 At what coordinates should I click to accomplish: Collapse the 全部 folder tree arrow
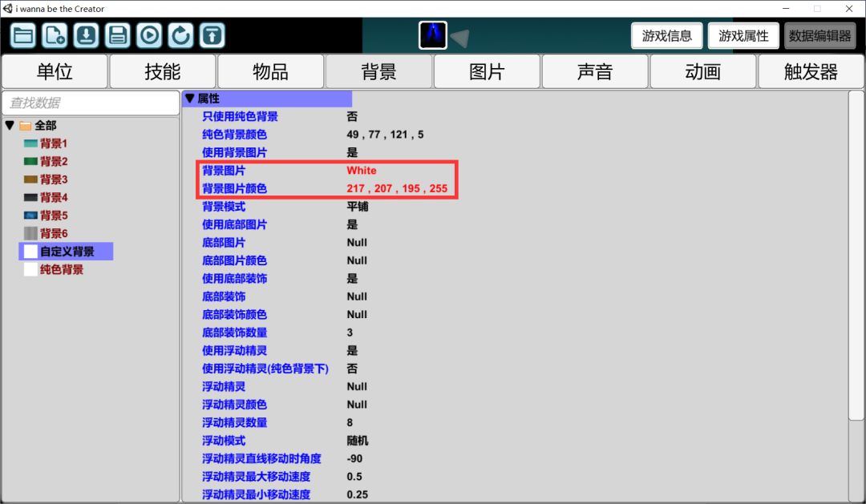(x=10, y=126)
